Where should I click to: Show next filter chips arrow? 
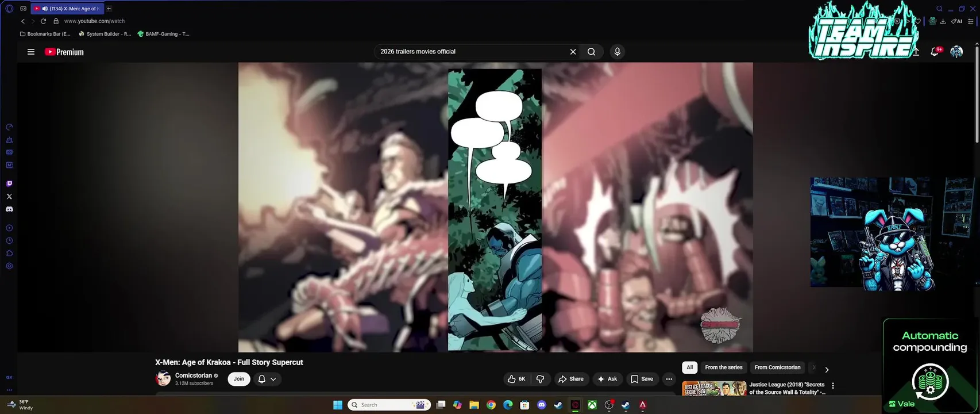coord(827,370)
